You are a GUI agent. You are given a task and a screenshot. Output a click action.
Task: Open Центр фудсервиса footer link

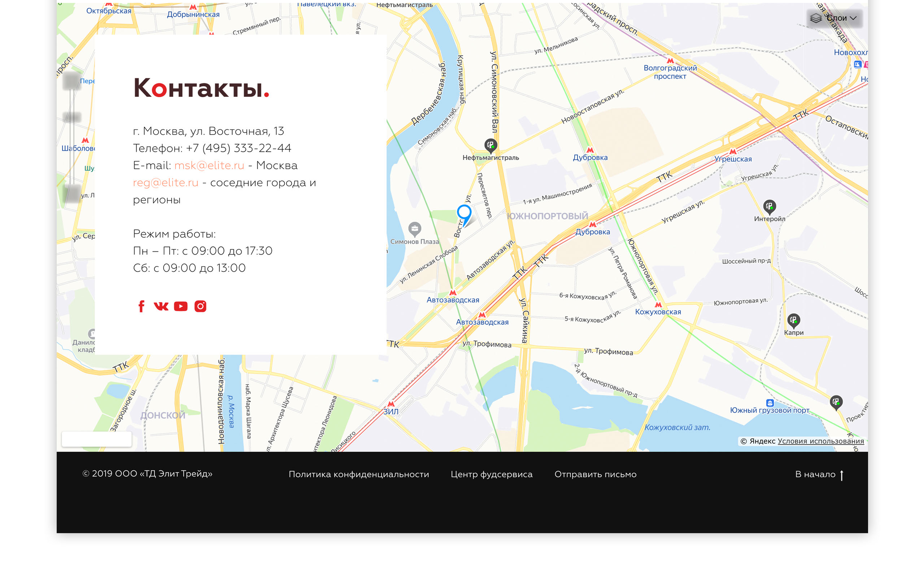pyautogui.click(x=492, y=474)
